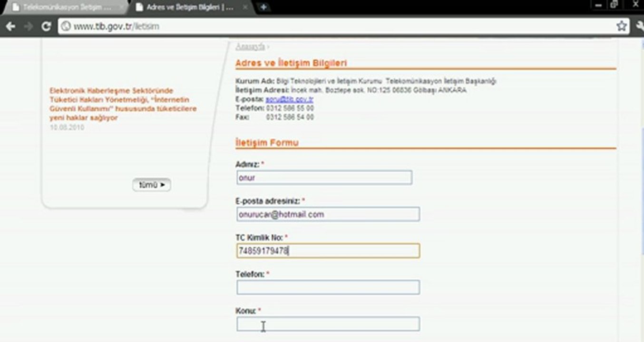This screenshot has width=644, height=342.
Task: Click the TC Kimlik No label
Action: [259, 237]
